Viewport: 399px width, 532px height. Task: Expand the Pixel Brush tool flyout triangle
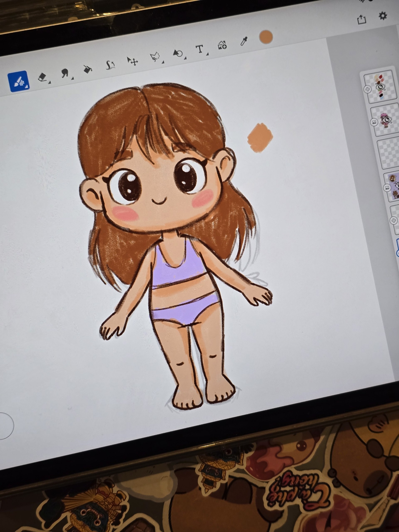[x=27, y=87]
